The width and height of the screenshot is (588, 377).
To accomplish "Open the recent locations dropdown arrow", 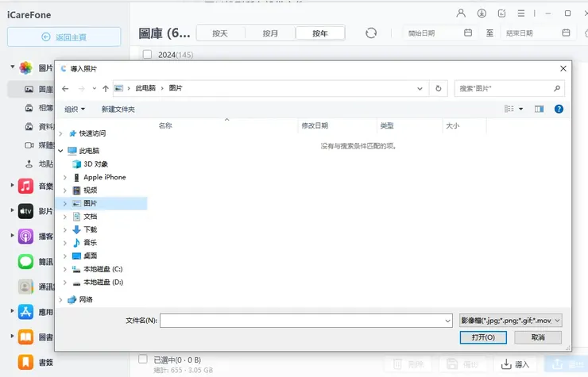I will point(94,88).
